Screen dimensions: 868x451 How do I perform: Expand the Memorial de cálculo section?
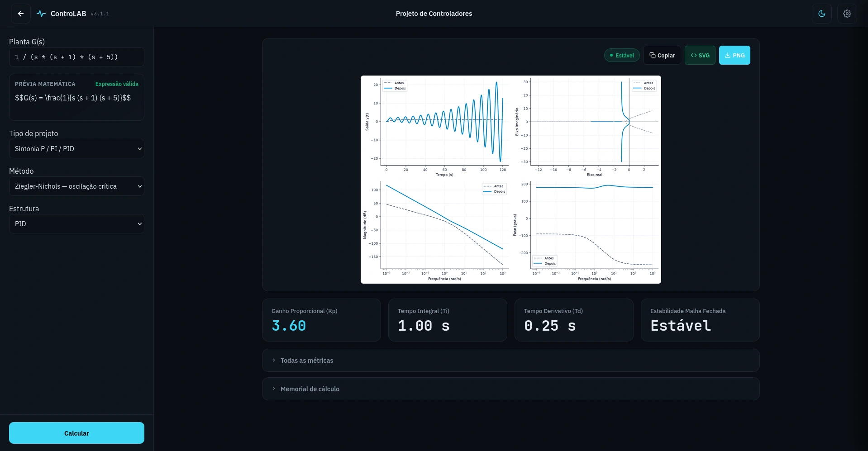click(510, 389)
